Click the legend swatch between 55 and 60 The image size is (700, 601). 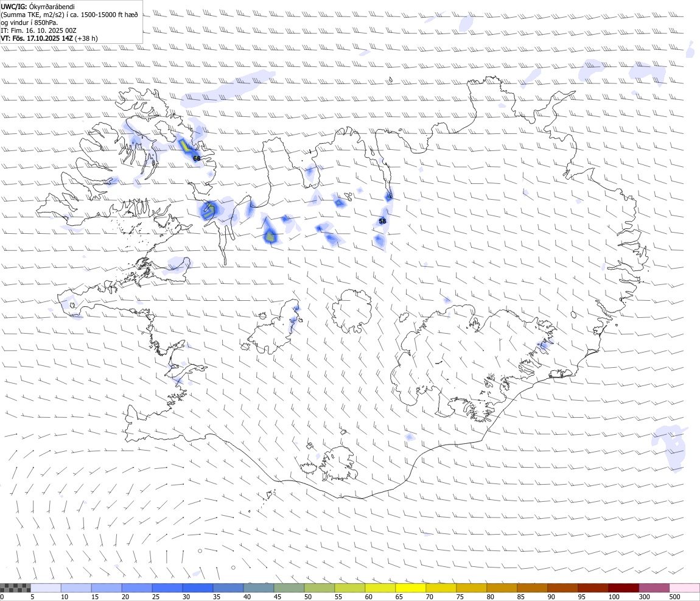(349, 588)
